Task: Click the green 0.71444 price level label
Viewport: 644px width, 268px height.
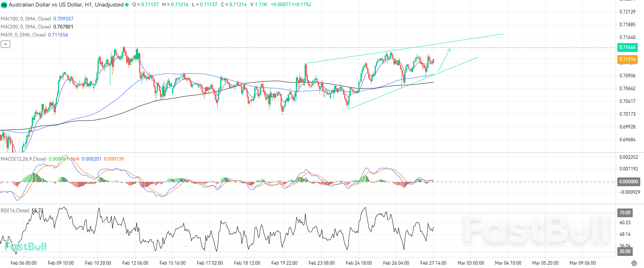Action: tap(627, 47)
